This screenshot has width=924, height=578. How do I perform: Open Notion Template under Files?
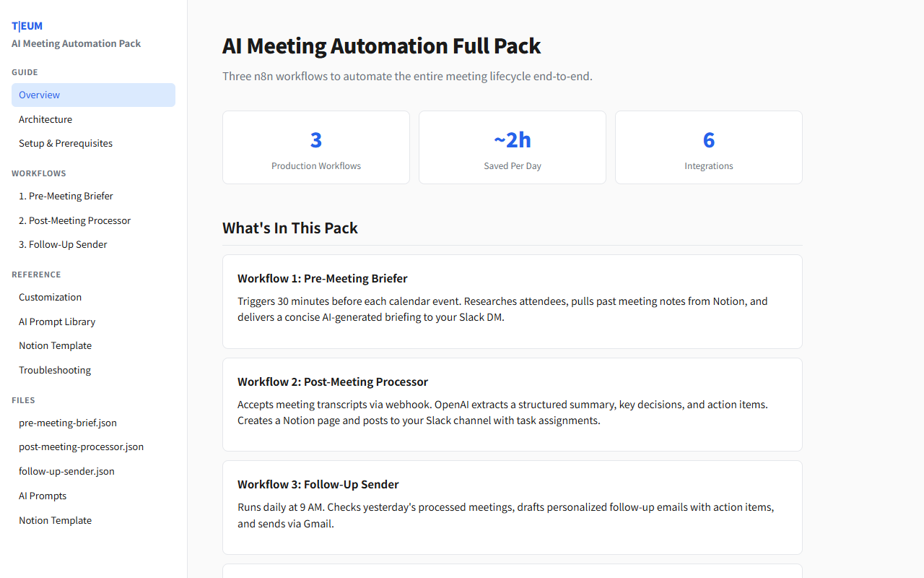pos(55,520)
